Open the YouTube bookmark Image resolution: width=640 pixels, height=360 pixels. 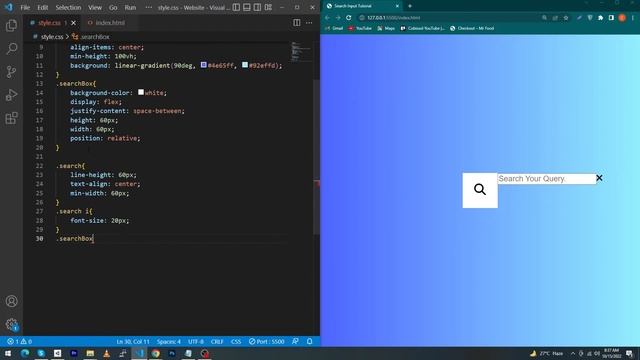pos(360,28)
